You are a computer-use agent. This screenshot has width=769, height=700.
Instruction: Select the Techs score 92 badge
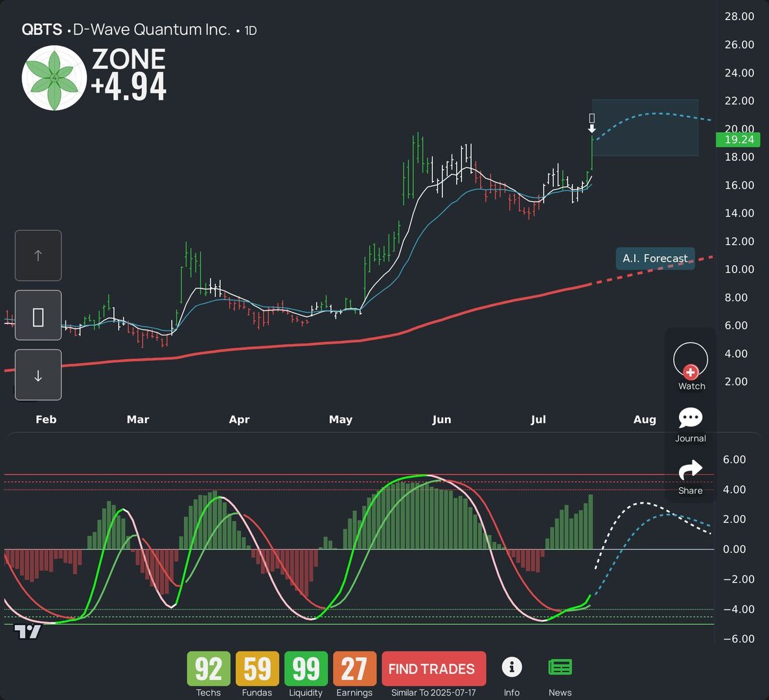click(209, 669)
